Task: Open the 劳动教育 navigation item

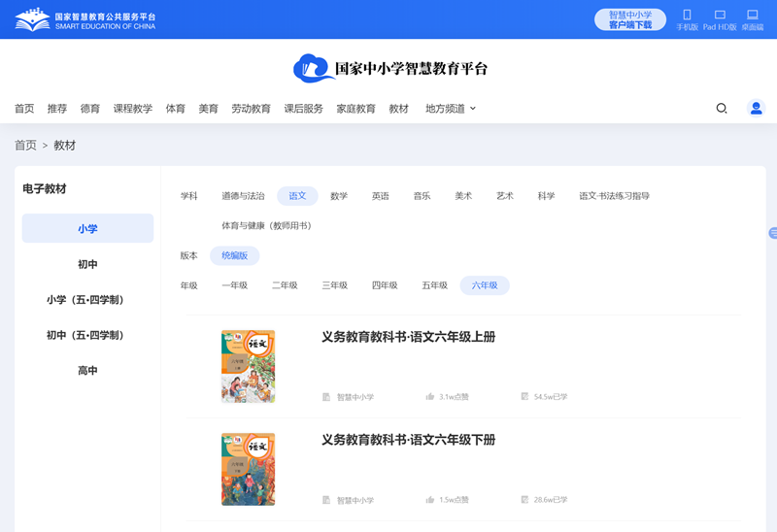Action: 252,109
